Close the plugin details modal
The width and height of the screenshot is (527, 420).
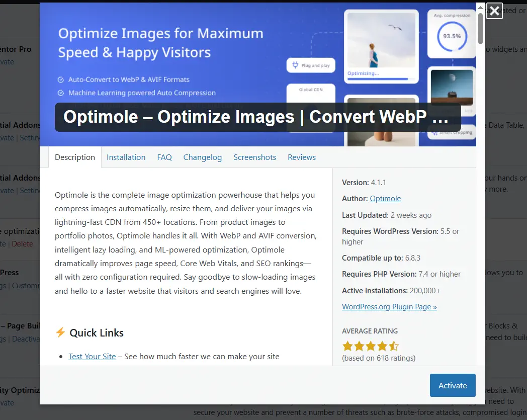click(x=494, y=11)
